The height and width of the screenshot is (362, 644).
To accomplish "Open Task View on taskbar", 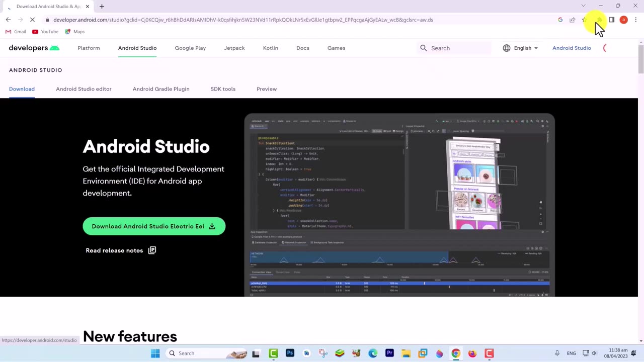I will [256, 353].
